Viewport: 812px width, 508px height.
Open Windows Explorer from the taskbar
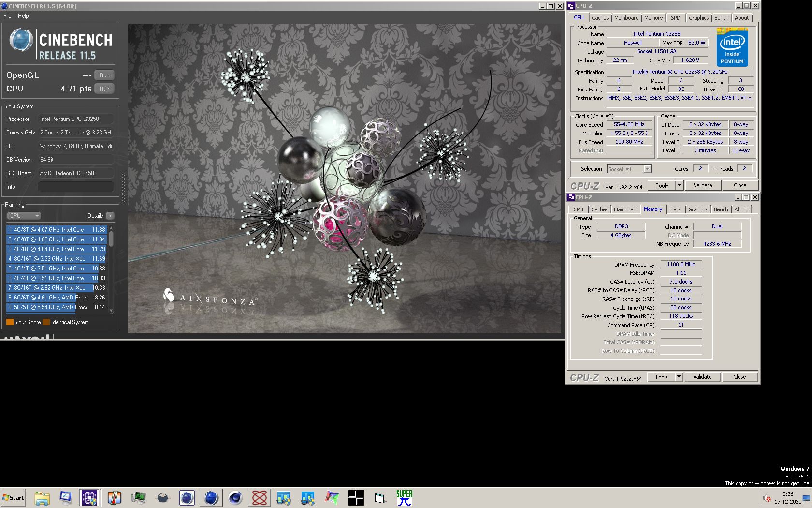tap(42, 497)
